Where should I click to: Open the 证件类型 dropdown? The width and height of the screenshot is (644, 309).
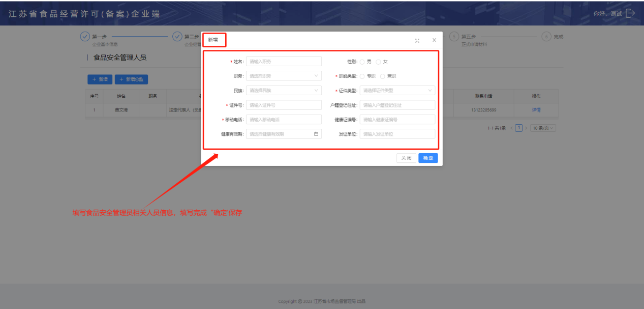click(397, 91)
